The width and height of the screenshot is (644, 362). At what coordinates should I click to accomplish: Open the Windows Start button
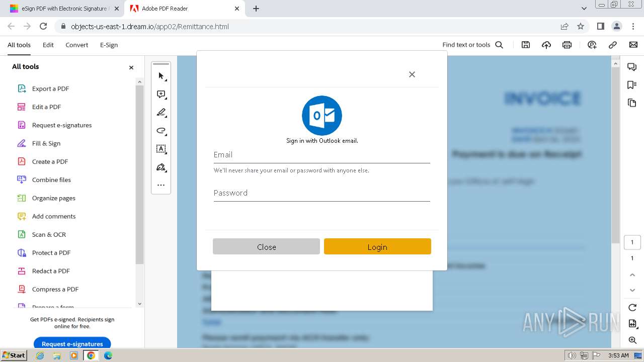pyautogui.click(x=14, y=355)
